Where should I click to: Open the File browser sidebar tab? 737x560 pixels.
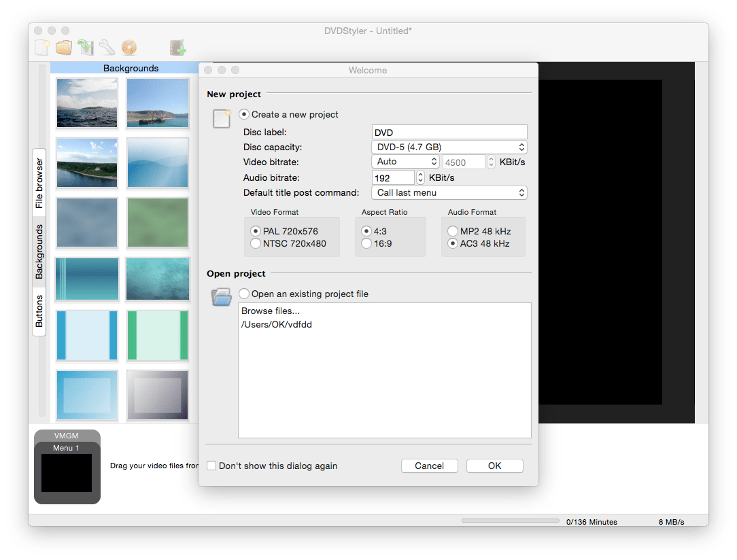[39, 182]
